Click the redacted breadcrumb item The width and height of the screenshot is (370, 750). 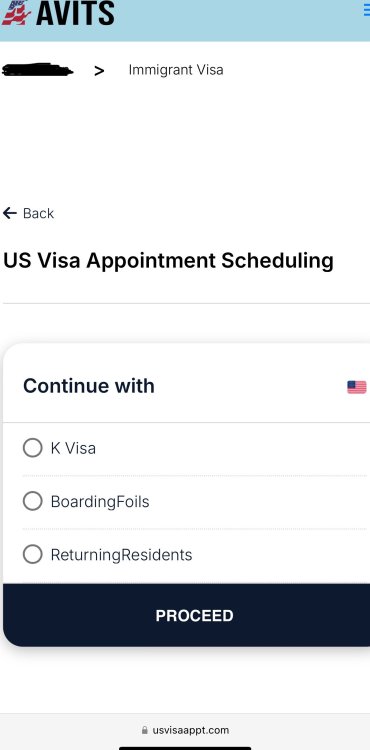click(37, 70)
